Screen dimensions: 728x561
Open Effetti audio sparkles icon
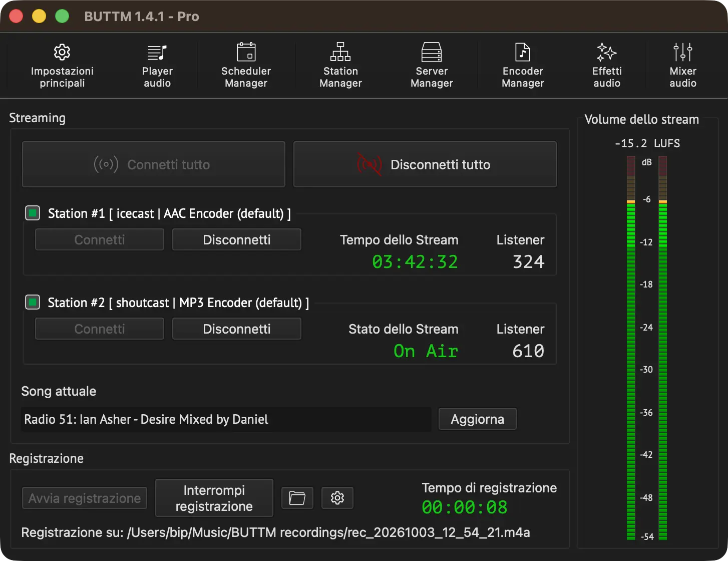click(607, 52)
